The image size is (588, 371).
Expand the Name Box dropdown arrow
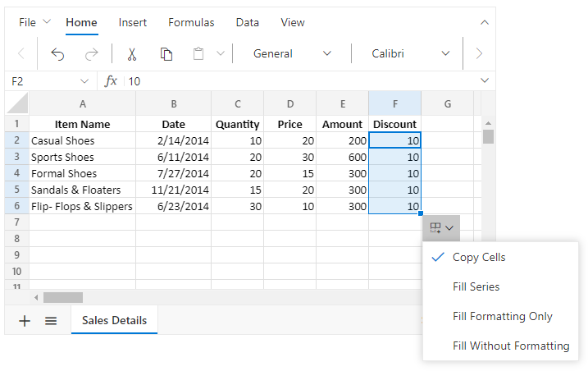(84, 80)
